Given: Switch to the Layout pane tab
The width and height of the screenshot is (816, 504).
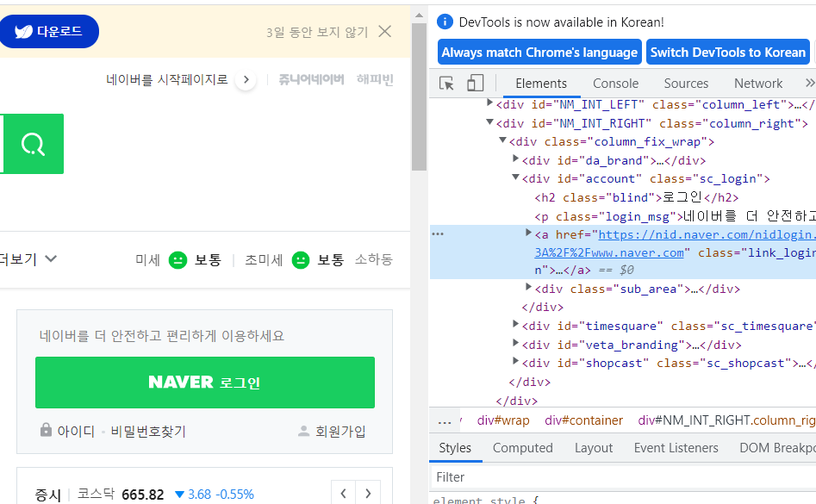Looking at the screenshot, I should pos(594,448).
